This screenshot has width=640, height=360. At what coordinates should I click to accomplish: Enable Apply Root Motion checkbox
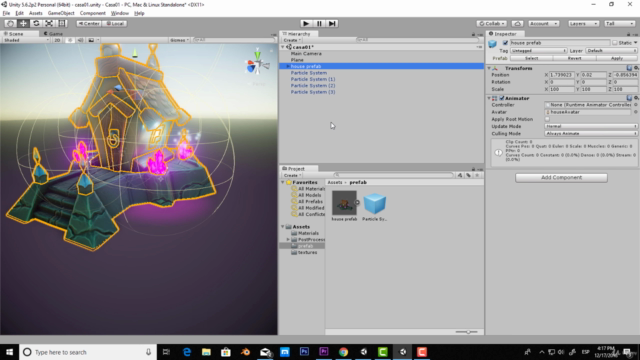tap(547, 119)
